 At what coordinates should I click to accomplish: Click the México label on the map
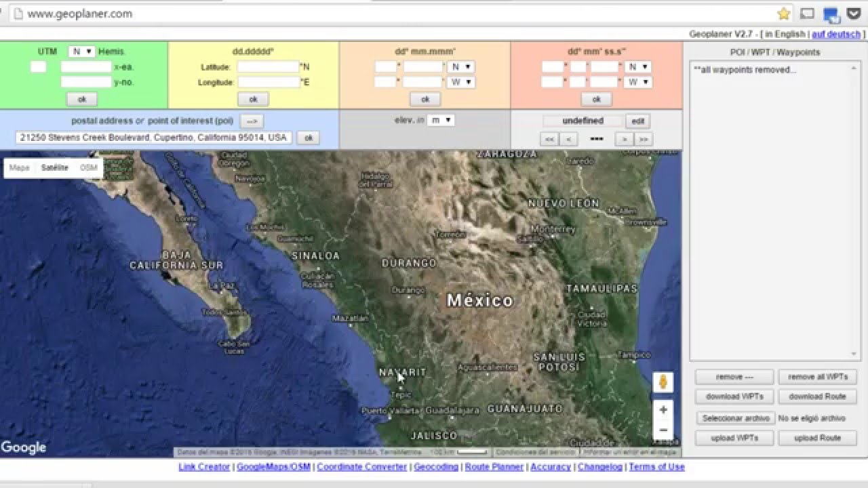tap(480, 300)
